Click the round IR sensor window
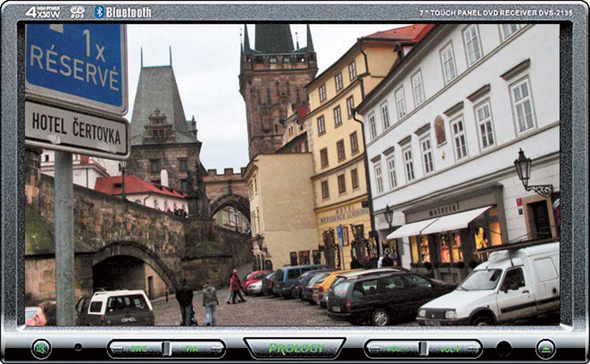The image size is (590, 364). coord(503,349)
